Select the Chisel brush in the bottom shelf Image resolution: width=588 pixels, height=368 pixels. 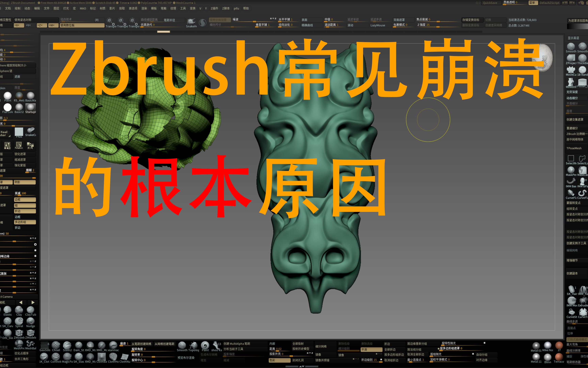pyautogui.click(x=56, y=346)
